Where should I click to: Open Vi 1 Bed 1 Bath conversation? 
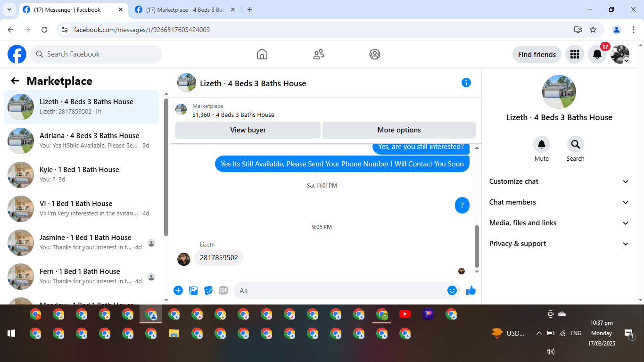point(81,209)
